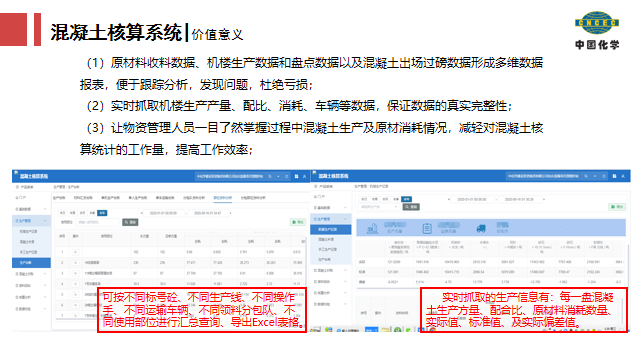
Task: Select highlighted 本年 range in right screenshot
Action: click(x=407, y=199)
